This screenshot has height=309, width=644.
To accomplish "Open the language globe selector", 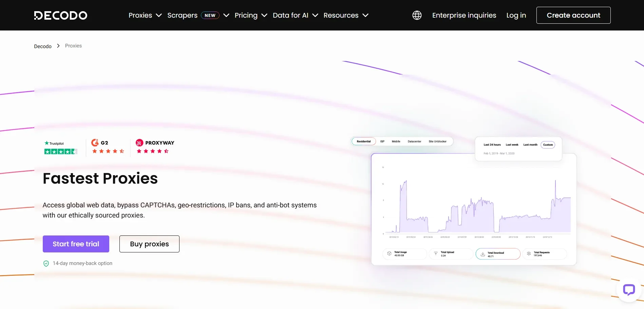I will pos(417,15).
